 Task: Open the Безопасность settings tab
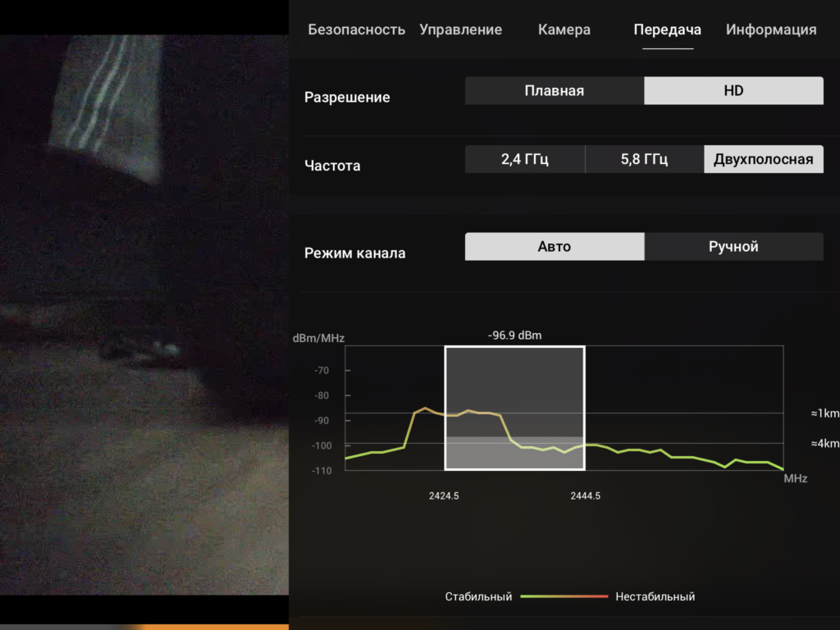point(356,30)
